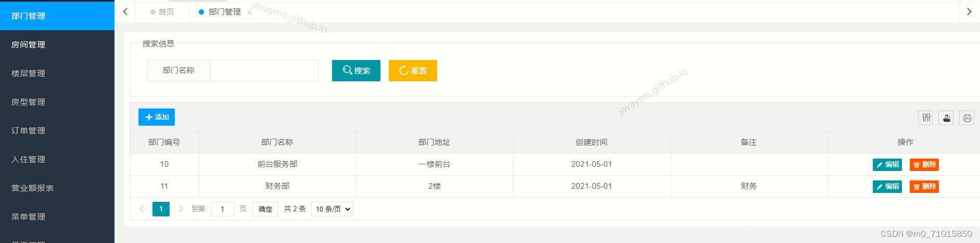980x243 pixels.
Task: Click the 备注 column header
Action: (749, 142)
